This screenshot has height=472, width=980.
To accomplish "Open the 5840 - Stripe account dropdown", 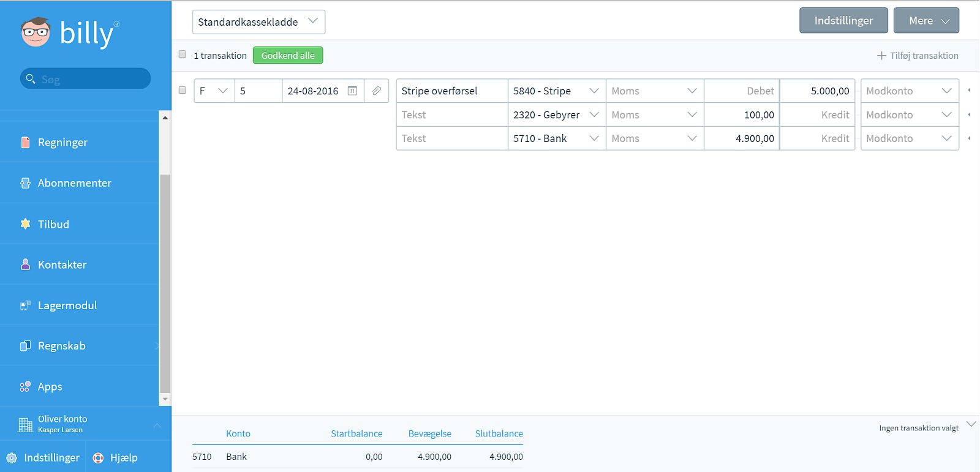I will [557, 91].
